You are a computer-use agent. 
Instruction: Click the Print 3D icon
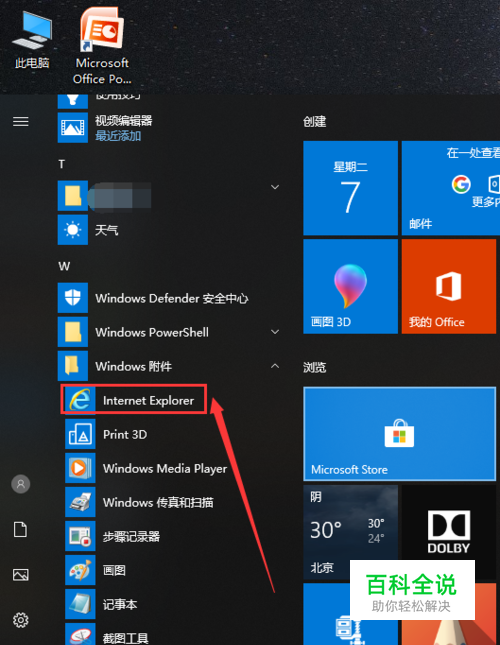pyautogui.click(x=80, y=434)
